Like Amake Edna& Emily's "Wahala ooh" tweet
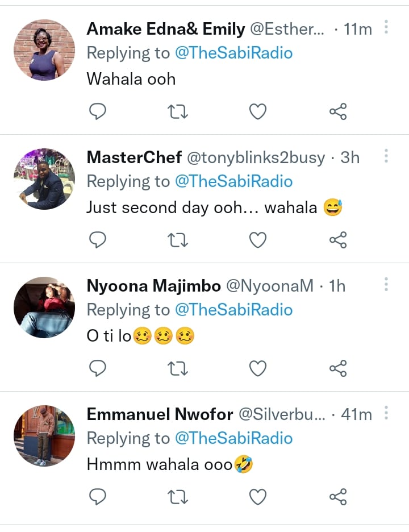This screenshot has height=532, width=409. point(258,112)
